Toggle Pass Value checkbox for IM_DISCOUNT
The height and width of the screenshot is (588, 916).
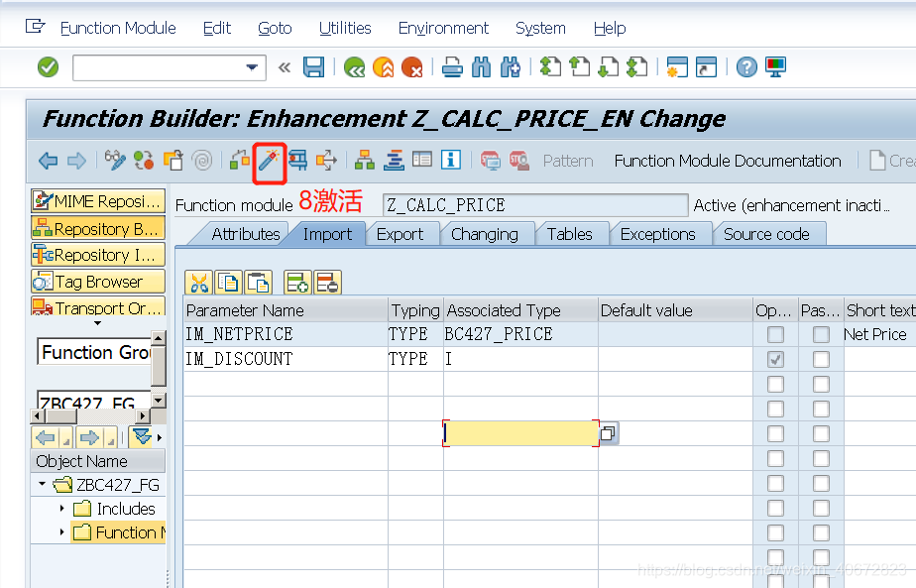click(821, 360)
